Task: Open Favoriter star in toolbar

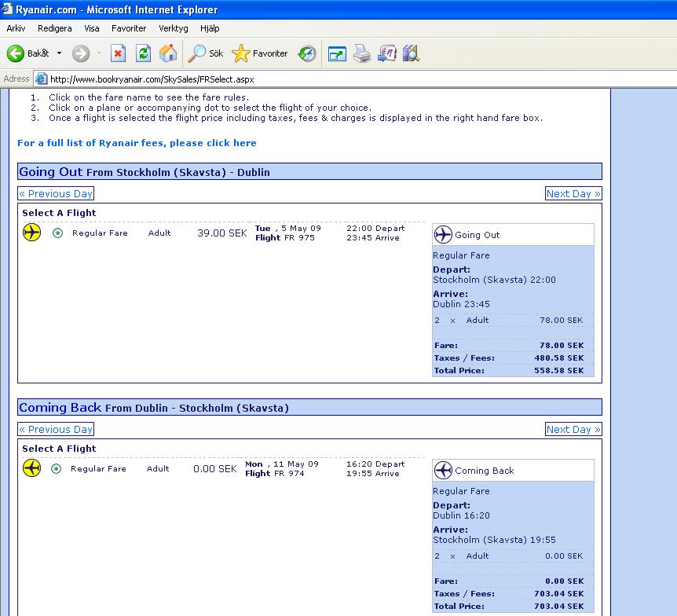Action: (x=259, y=53)
